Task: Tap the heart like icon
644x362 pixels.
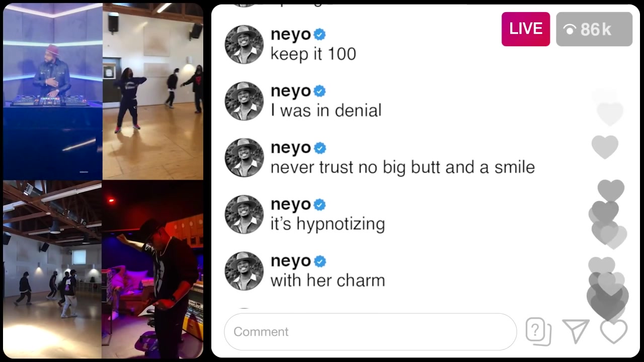Action: 614,332
